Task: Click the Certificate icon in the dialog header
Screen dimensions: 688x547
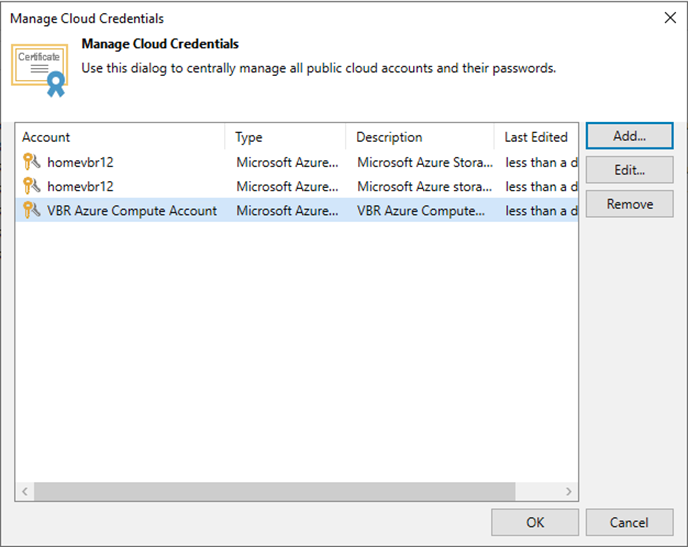Action: [x=39, y=70]
